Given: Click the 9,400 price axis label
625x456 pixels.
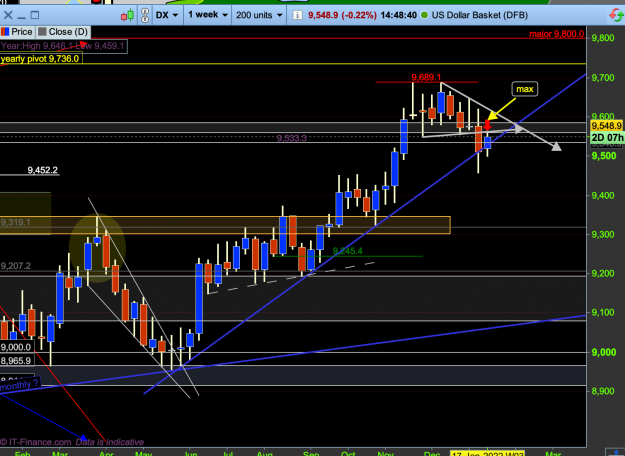Looking at the screenshot, I should tap(603, 195).
